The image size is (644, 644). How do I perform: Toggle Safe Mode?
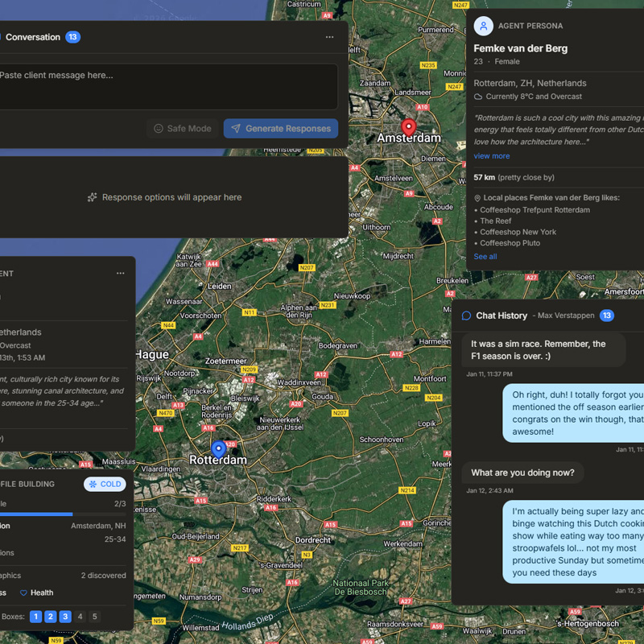pyautogui.click(x=182, y=129)
